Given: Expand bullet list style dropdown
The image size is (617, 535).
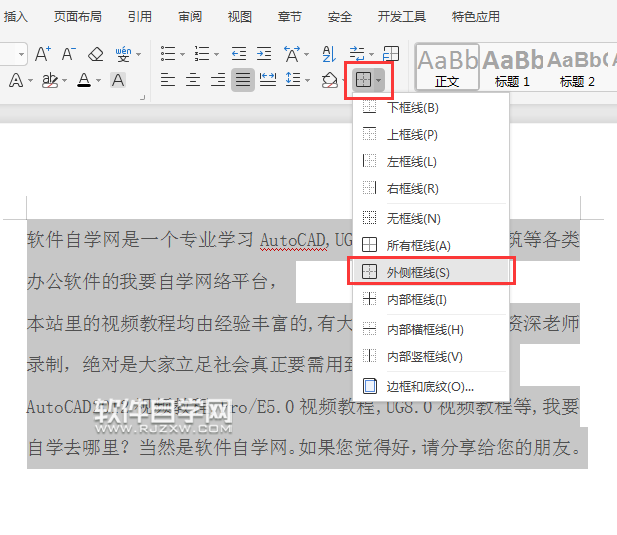Looking at the screenshot, I should (x=182, y=54).
